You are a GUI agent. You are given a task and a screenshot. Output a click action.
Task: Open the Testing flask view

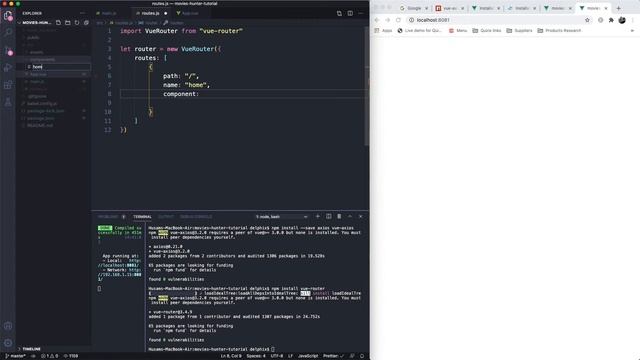click(8, 102)
